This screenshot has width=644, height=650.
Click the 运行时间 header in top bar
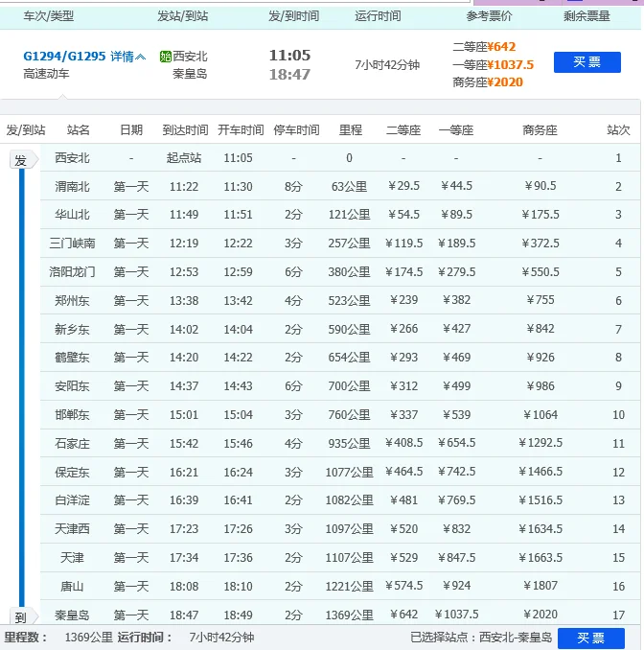(x=378, y=16)
